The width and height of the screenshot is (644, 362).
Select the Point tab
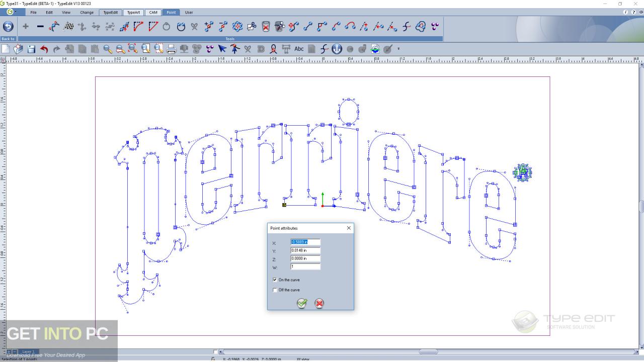[x=171, y=12]
